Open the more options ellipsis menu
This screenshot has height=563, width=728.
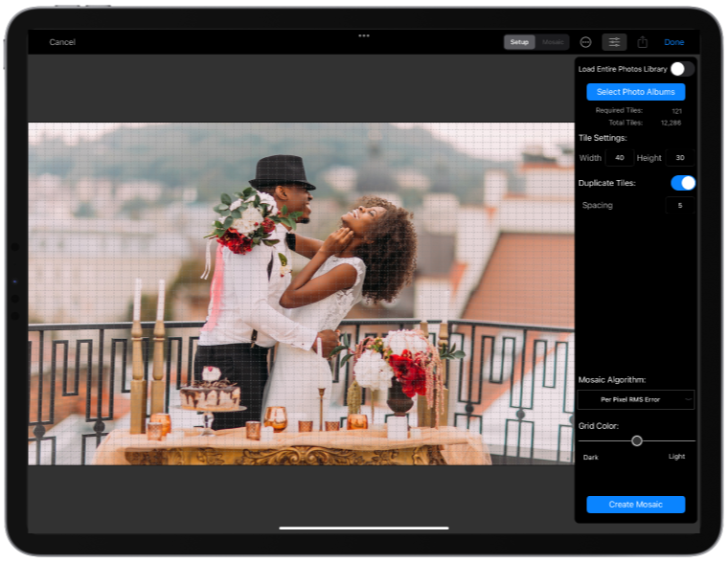click(x=586, y=42)
